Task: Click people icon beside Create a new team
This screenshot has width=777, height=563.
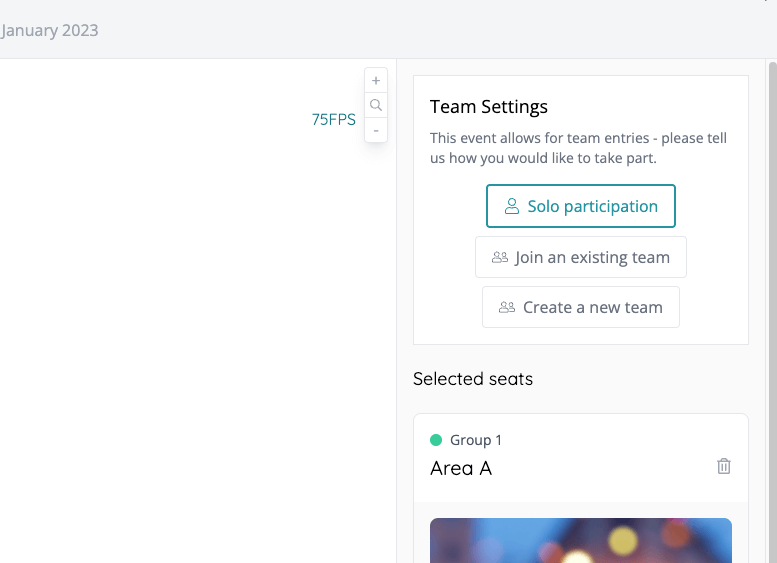Action: [507, 307]
